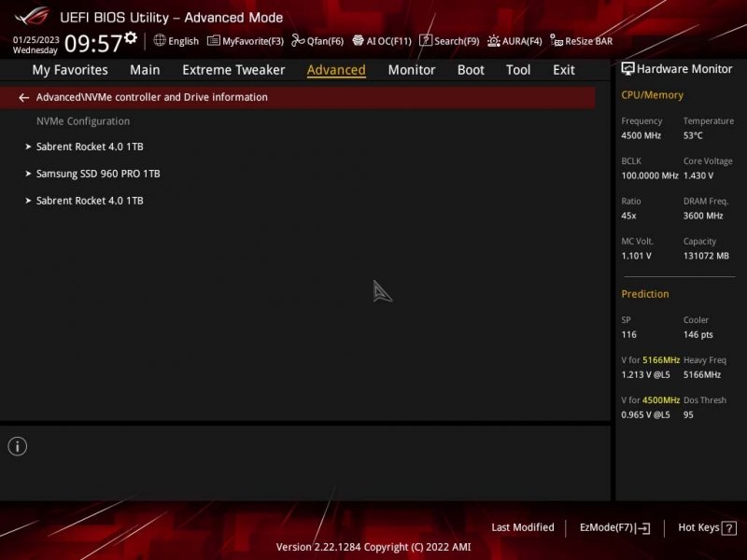
Task: Click the 100.0000 MHz BCLK value
Action: click(649, 175)
